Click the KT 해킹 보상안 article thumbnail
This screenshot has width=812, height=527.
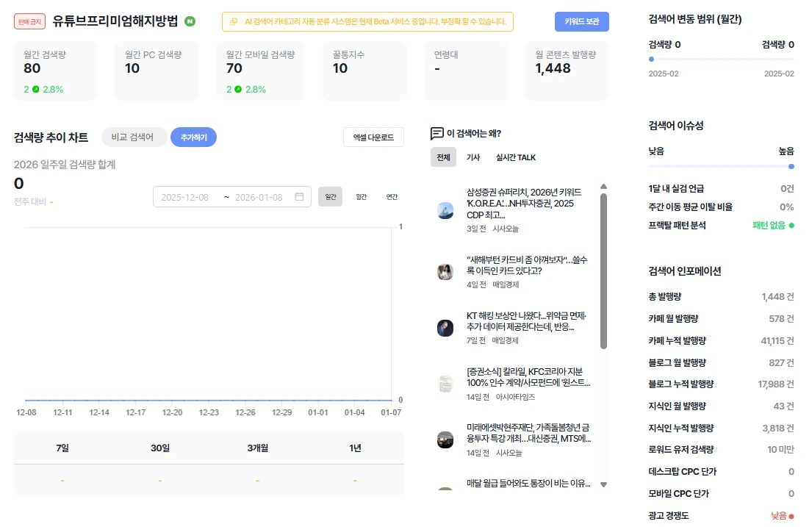[445, 328]
